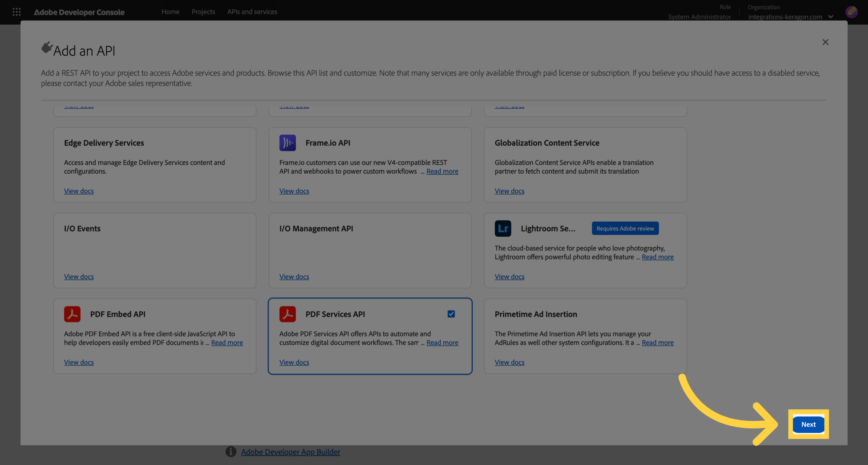Viewport: 868px width, 465px height.
Task: Read more about Primetime Ad Insertion
Action: pyautogui.click(x=657, y=342)
